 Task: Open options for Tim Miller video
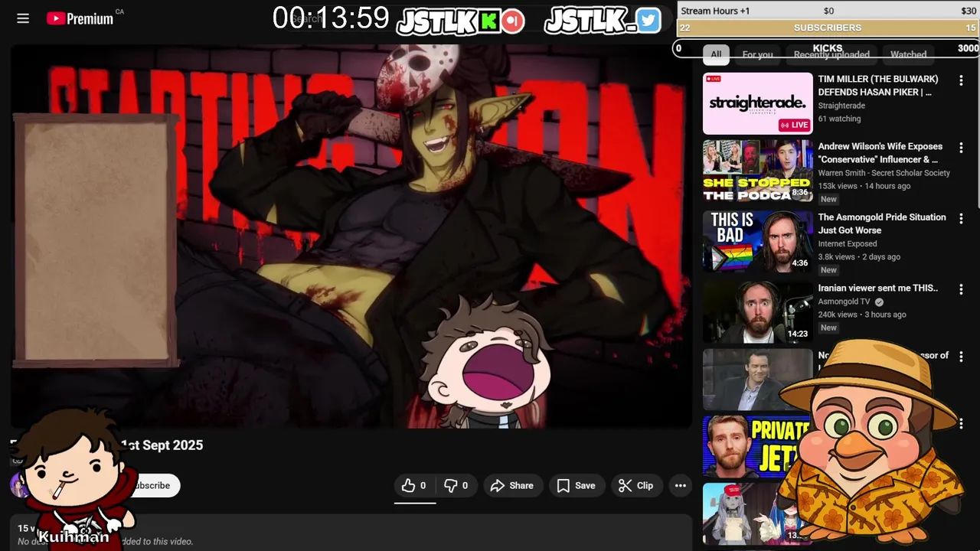[x=961, y=80]
